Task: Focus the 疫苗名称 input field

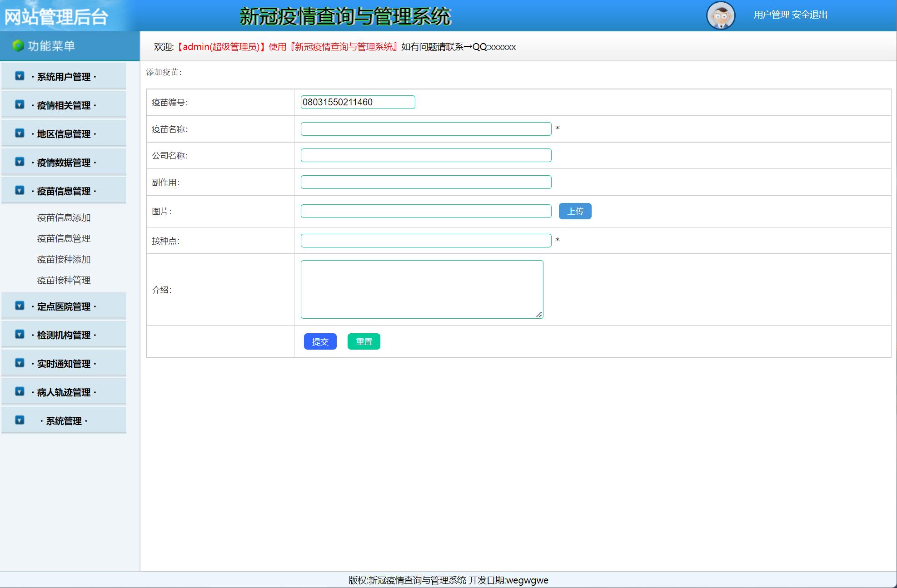Action: pyautogui.click(x=426, y=129)
